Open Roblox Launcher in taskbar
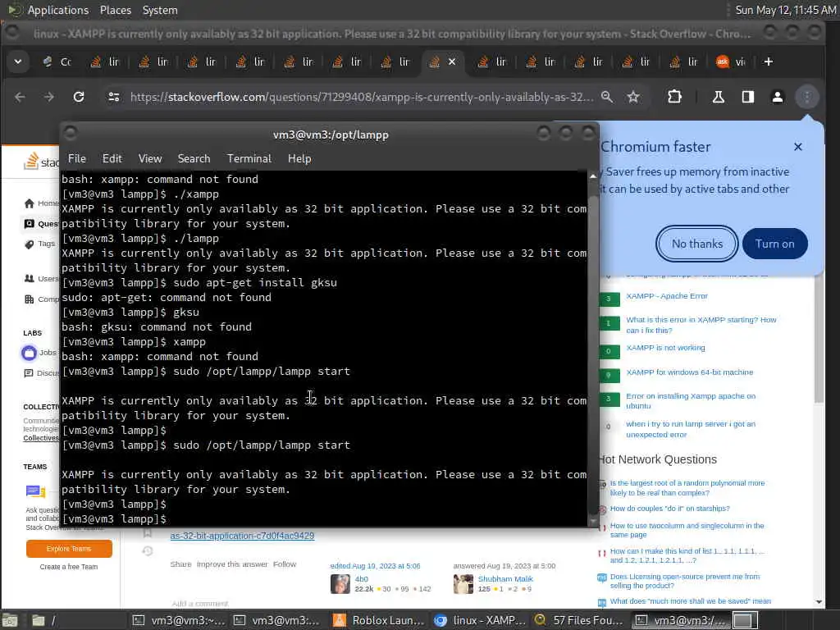Viewport: 840px width, 630px height. pyautogui.click(x=379, y=620)
